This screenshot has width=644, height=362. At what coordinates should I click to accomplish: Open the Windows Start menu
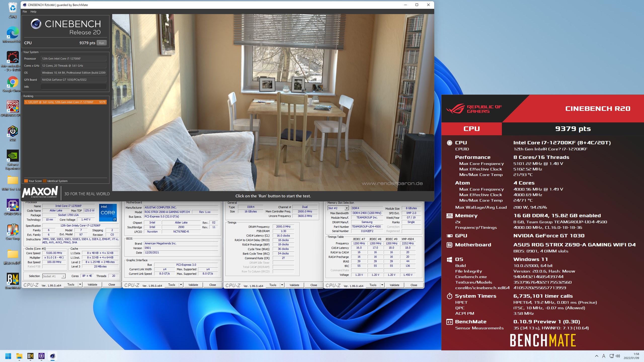[x=8, y=356]
